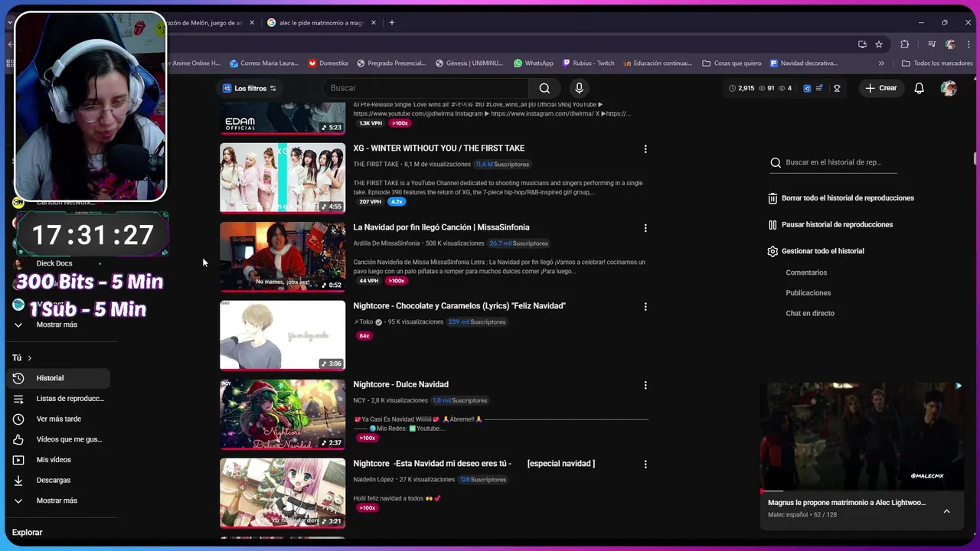Show hidden bookmarks with the » overflow
Screen dimensions: 980x551
[881, 64]
